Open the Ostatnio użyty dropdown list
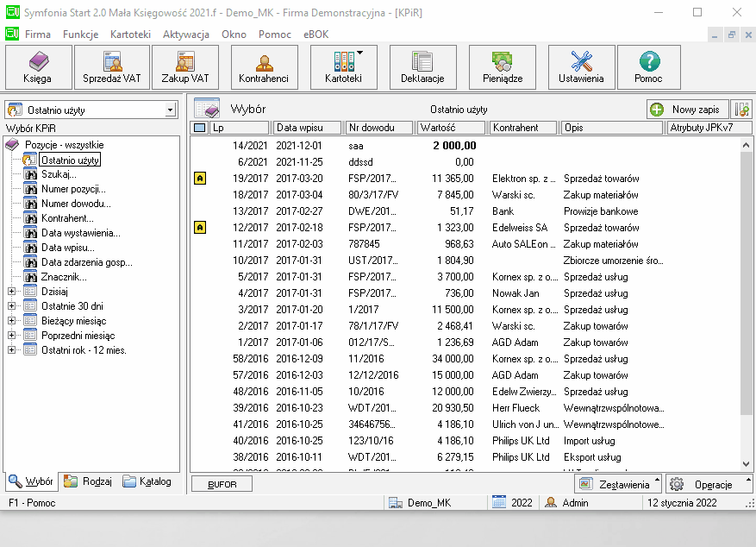 [170, 110]
